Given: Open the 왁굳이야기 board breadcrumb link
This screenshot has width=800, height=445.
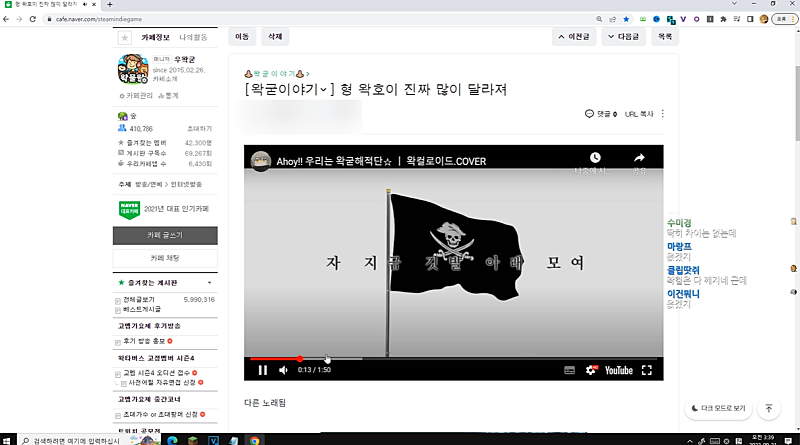Looking at the screenshot, I should (277, 74).
